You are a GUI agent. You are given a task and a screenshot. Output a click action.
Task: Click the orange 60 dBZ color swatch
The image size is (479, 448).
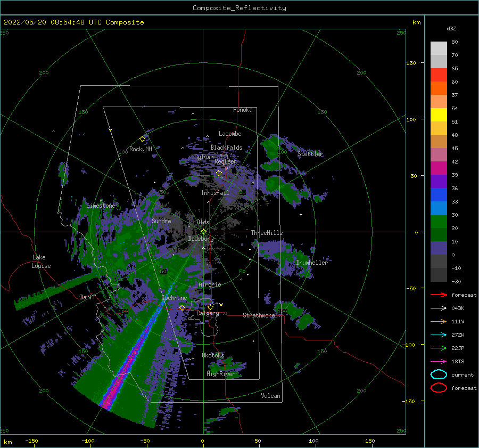(x=439, y=88)
